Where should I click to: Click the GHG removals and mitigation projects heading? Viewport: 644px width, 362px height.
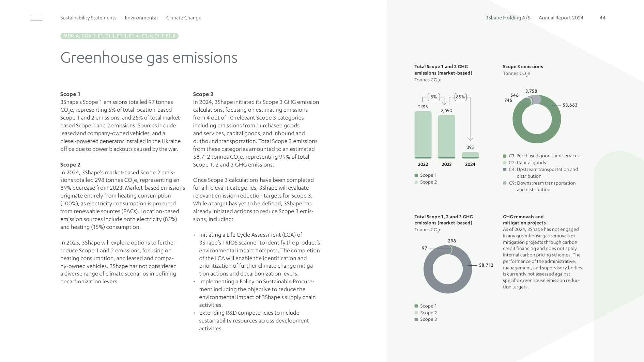(x=524, y=220)
